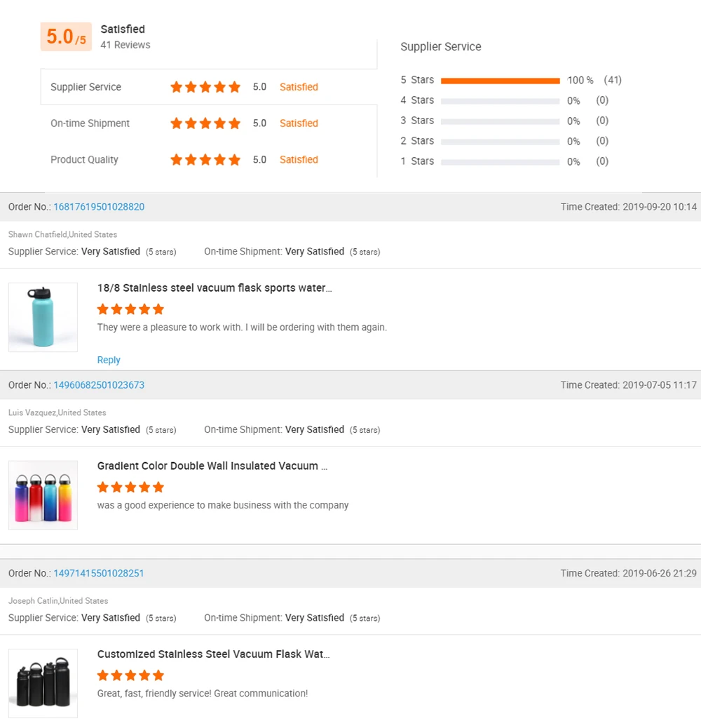Click the On-time Shipment star rating icons

click(205, 123)
